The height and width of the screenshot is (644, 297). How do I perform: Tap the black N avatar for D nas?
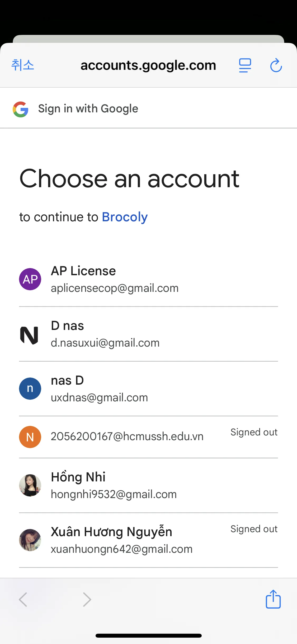(29, 335)
